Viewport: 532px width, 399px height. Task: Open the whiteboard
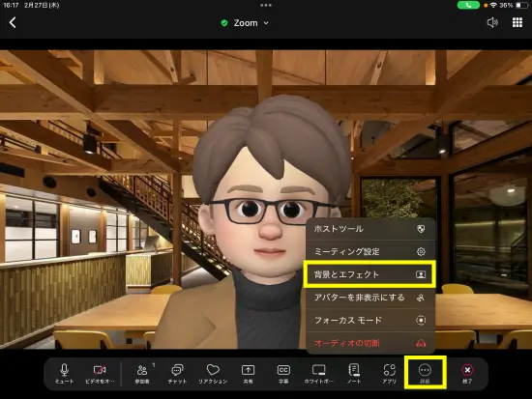pos(319,374)
